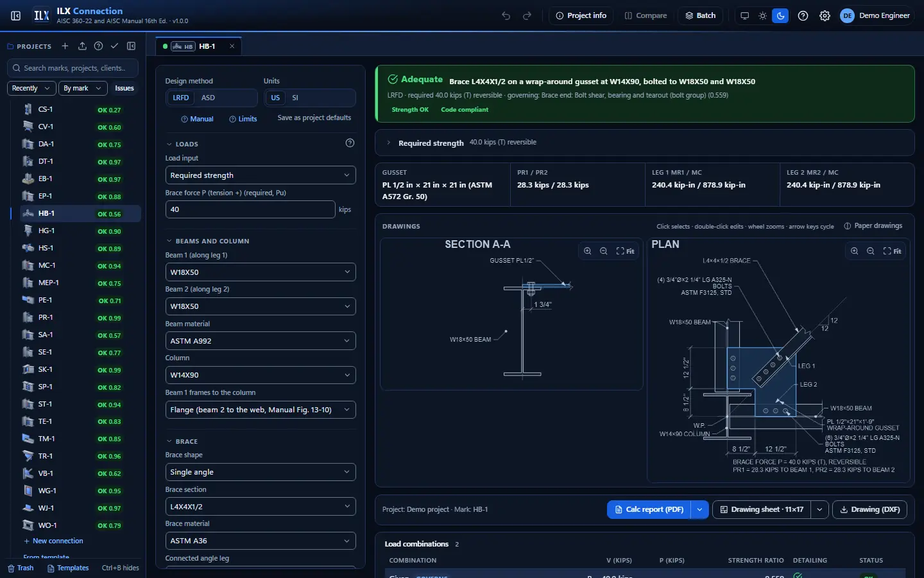Select the LRFD design method
924x578 pixels.
click(x=181, y=98)
